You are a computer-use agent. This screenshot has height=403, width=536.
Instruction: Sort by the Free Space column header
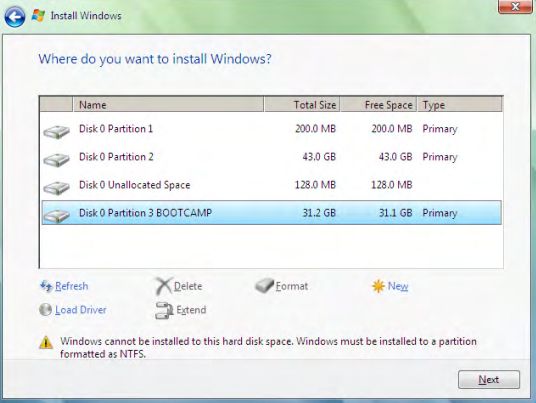pyautogui.click(x=378, y=105)
